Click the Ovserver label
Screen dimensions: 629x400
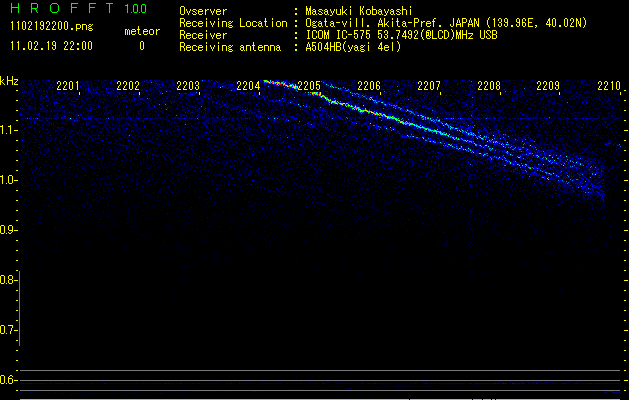tap(203, 11)
